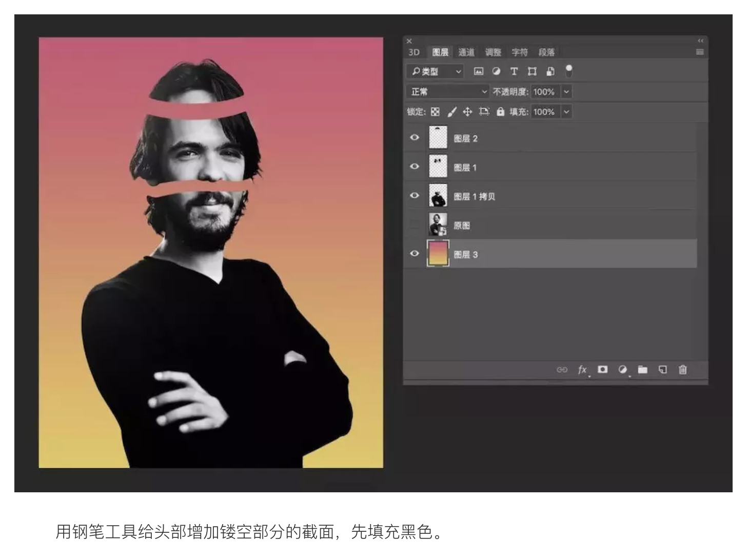Lock image pixels brush icon
Viewport: 748px width, 560px height.
pos(451,112)
